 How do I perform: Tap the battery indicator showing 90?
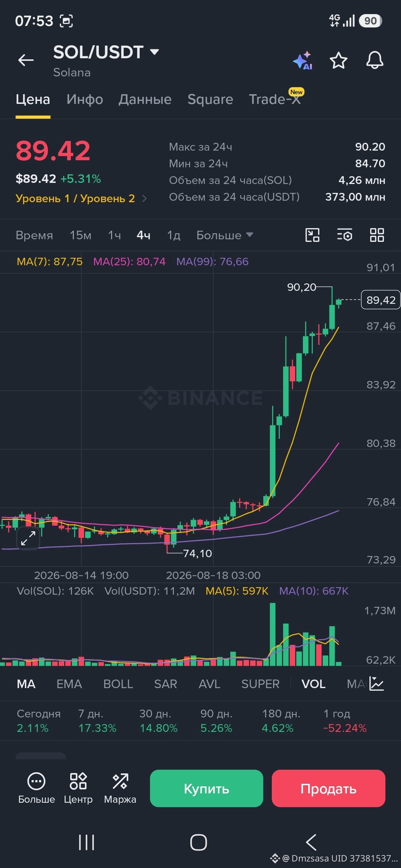tap(370, 21)
